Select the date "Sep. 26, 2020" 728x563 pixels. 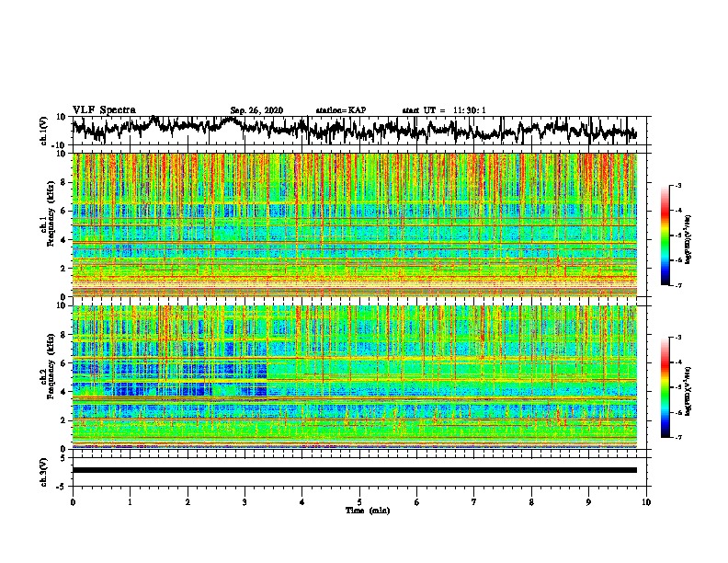(x=256, y=110)
